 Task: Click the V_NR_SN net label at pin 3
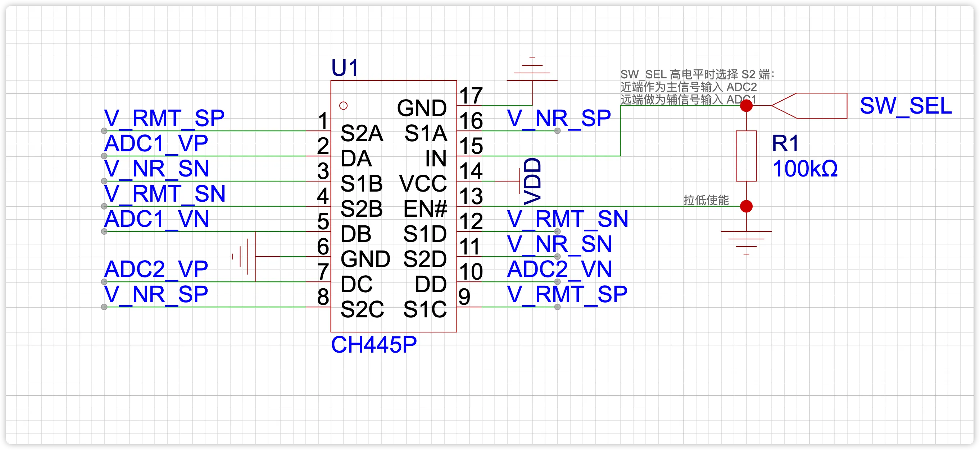pos(156,169)
